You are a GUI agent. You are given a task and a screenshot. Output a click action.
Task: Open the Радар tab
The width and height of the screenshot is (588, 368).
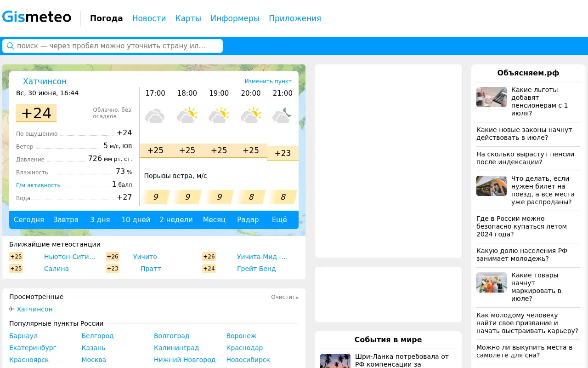248,220
